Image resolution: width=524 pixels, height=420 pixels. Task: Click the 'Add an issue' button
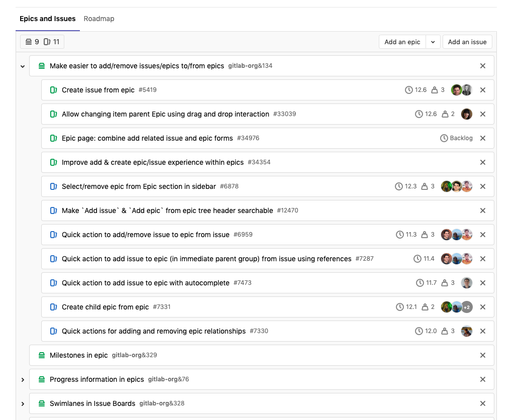coord(467,42)
